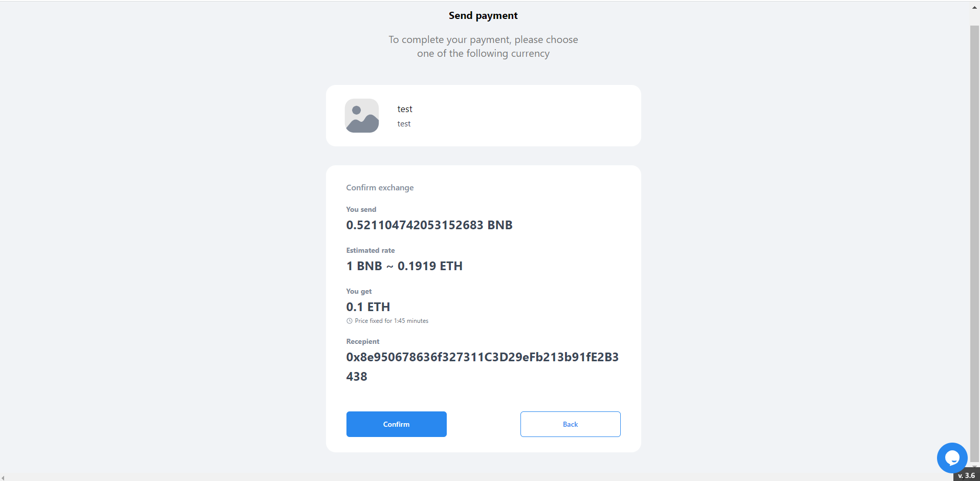Click the 'Send payment' heading
Screen dimensions: 980x481
[483, 15]
